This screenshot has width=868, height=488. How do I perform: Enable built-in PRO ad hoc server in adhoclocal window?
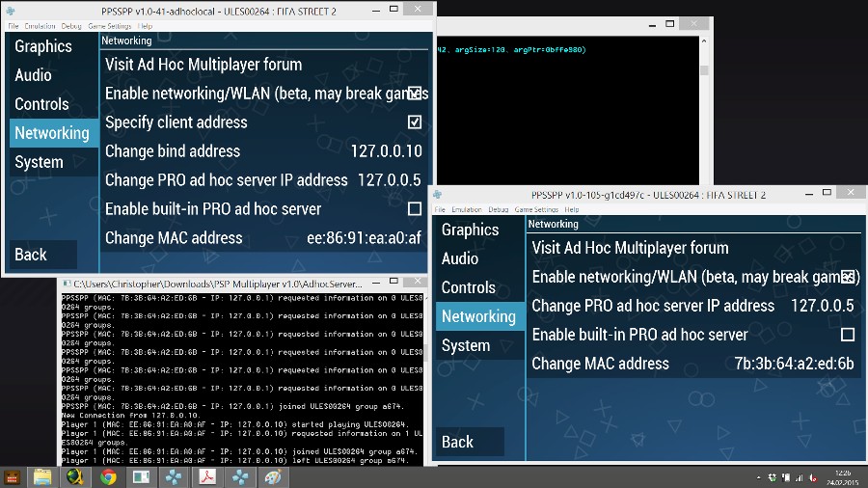pos(415,209)
